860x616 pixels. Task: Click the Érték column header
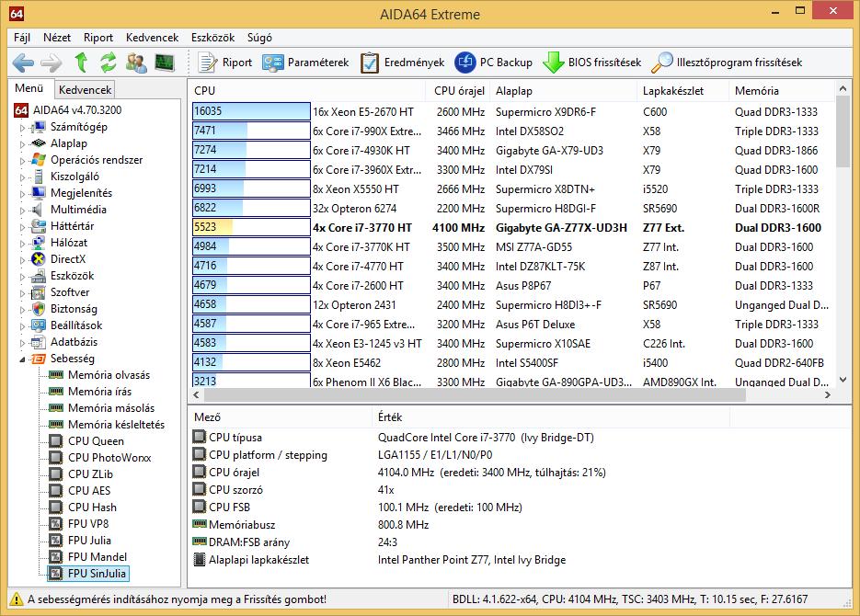551,417
